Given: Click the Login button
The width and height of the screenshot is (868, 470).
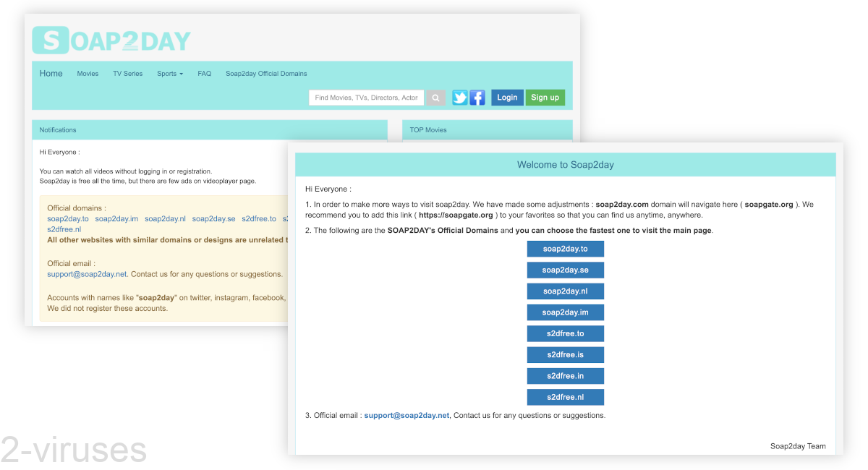Looking at the screenshot, I should (x=507, y=98).
